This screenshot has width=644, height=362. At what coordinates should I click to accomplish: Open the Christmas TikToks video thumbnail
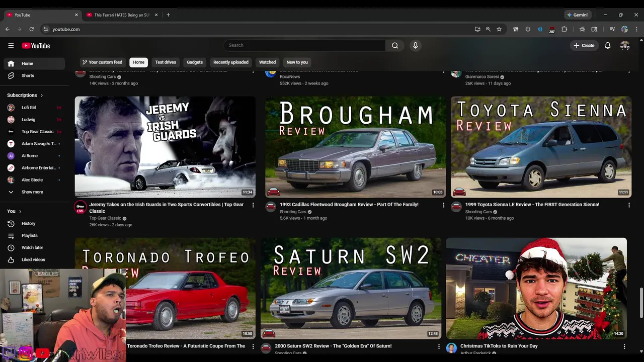click(536, 289)
